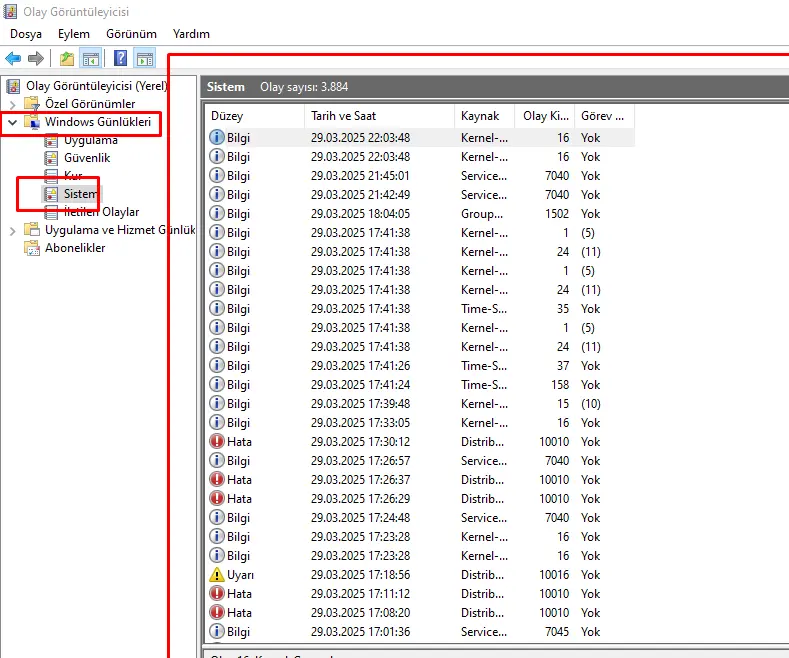Click the date 29.03.2025 21:42:49
The height and width of the screenshot is (658, 789).
360,195
